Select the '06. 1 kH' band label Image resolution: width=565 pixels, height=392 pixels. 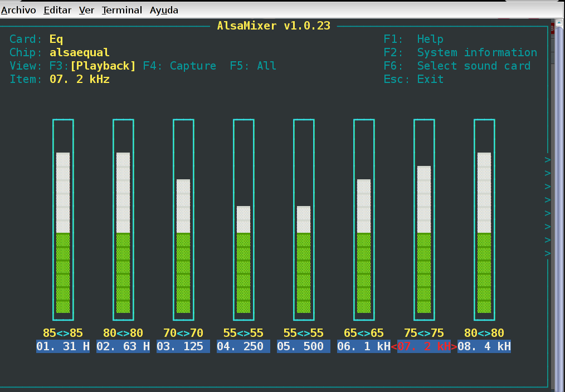364,346
